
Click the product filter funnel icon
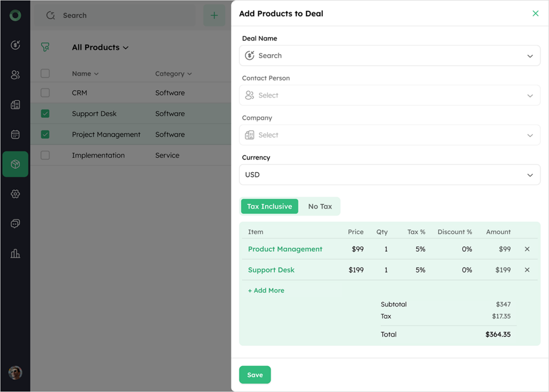[x=45, y=47]
